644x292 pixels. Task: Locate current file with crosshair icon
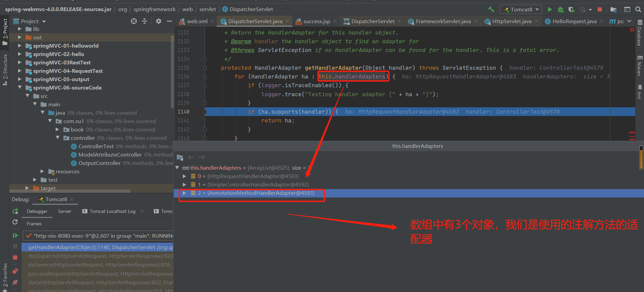coord(134,21)
